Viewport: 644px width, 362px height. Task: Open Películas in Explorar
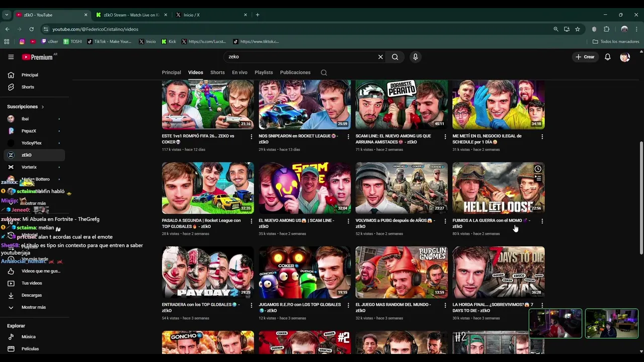pyautogui.click(x=33, y=349)
